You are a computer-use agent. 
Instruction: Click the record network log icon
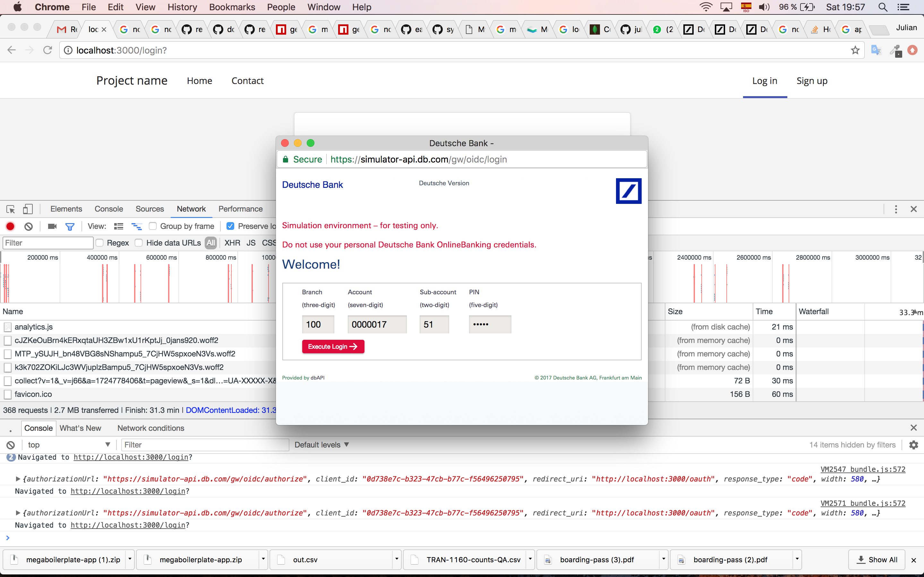click(10, 226)
